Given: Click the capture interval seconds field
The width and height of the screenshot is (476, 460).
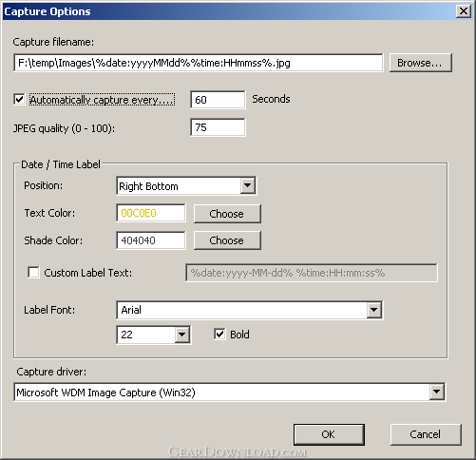Looking at the screenshot, I should pos(218,100).
